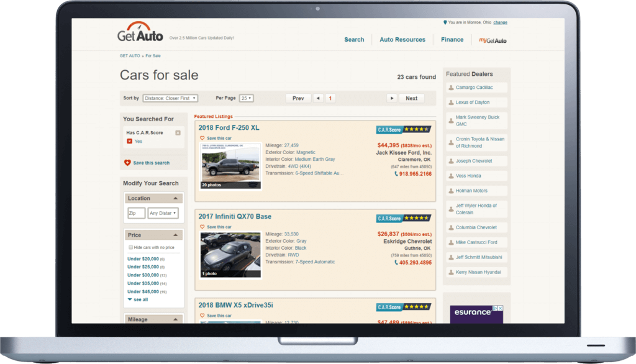Viewport: 636px width, 364px height.
Task: Click Save this search link text
Action: click(152, 163)
